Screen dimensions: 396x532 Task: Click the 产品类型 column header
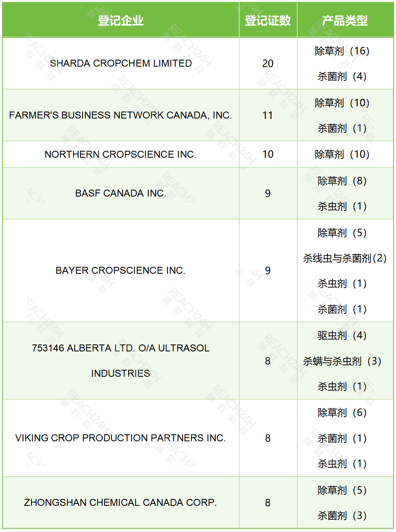click(345, 20)
